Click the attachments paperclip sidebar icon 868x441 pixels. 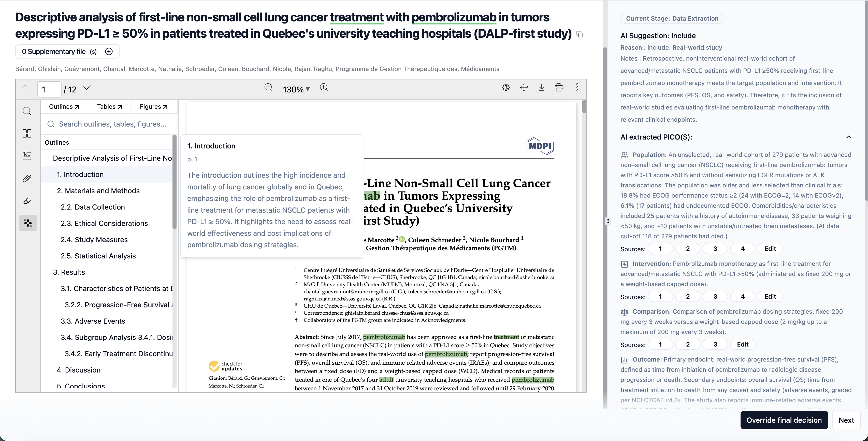[x=27, y=178]
